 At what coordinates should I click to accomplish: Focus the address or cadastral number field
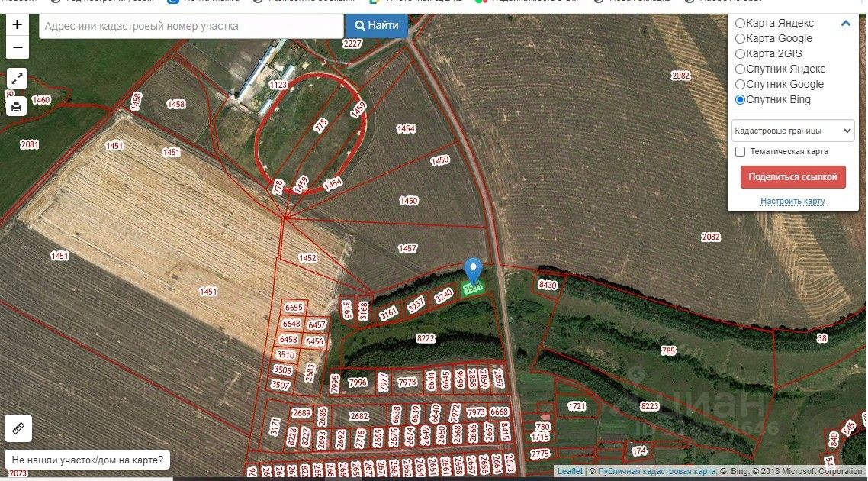point(191,26)
